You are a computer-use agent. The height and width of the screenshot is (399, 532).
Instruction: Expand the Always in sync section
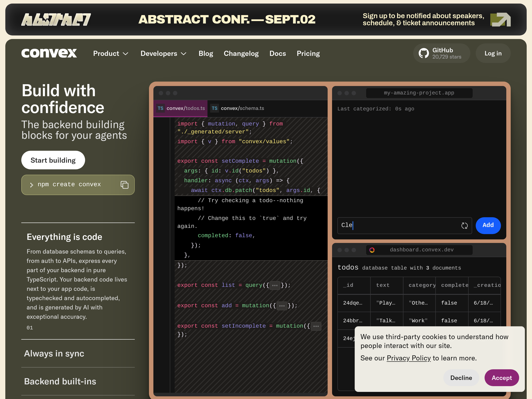(x=78, y=353)
